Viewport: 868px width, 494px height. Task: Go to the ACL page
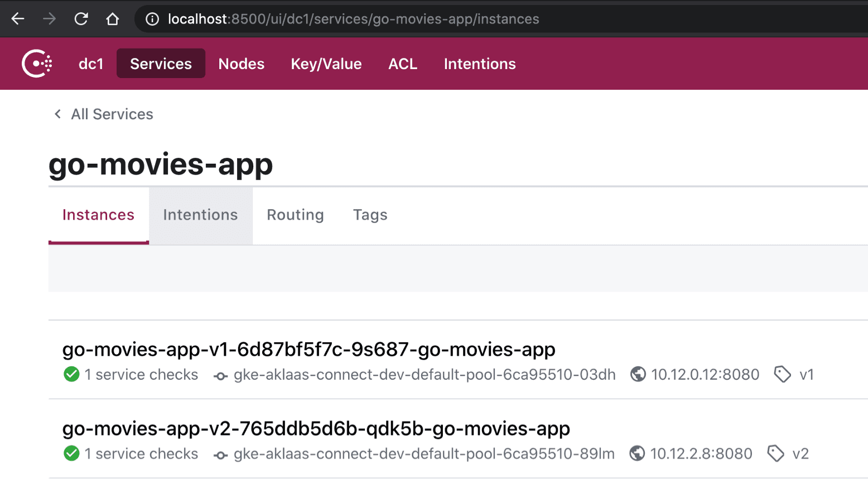click(x=402, y=64)
